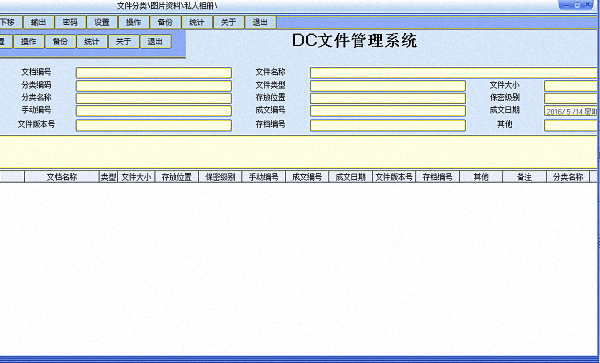Click the 下移 toolbar button
The image size is (600, 363).
click(10, 22)
